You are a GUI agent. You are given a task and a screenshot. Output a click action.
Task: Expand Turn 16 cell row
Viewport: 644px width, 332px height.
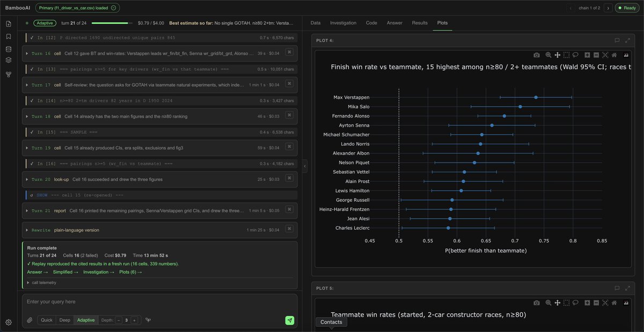(159, 53)
